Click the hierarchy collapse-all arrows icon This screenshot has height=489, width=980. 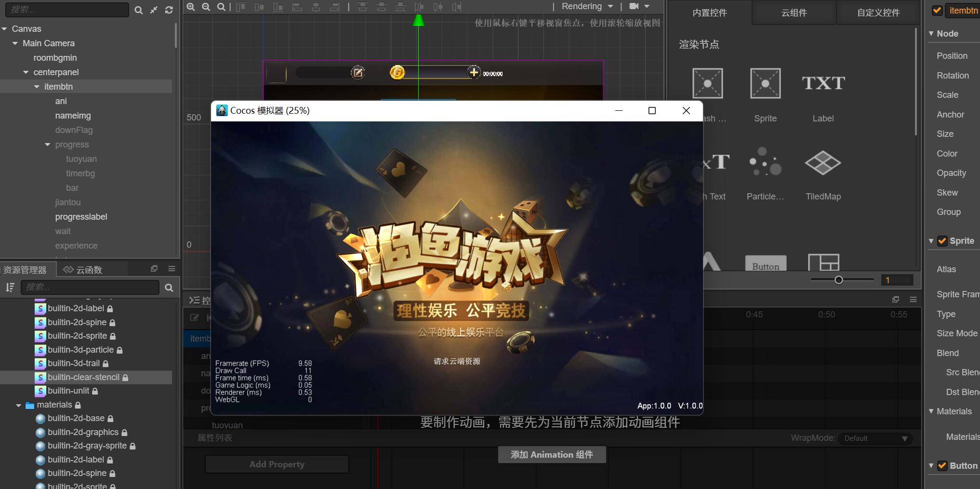coord(154,10)
